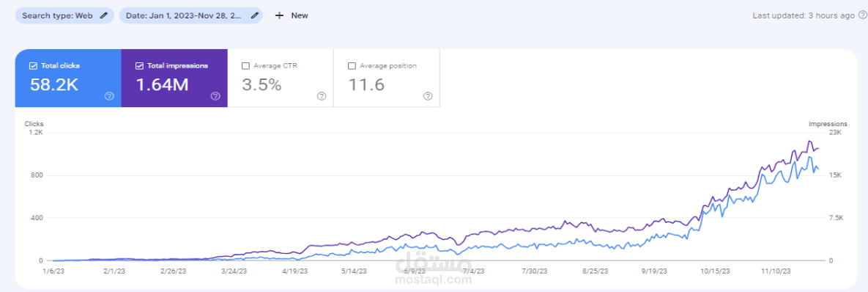Open the Date range filter chip
The height and width of the screenshot is (292, 868).
click(191, 15)
